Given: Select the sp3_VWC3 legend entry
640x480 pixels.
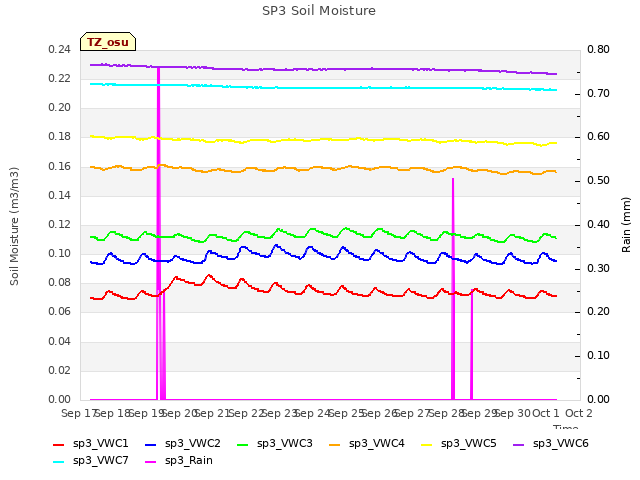Looking at the screenshot, I should (275, 443).
